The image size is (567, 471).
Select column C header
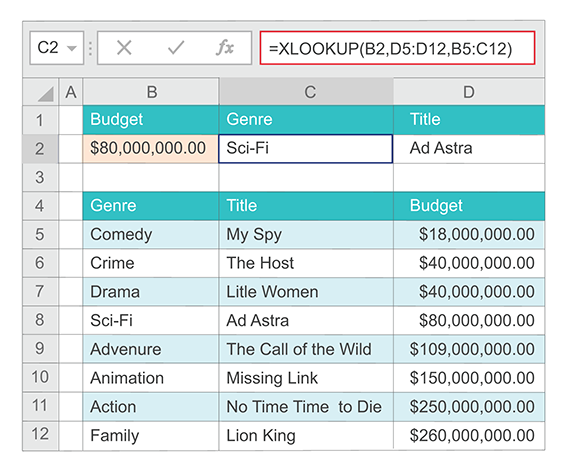coord(306,92)
